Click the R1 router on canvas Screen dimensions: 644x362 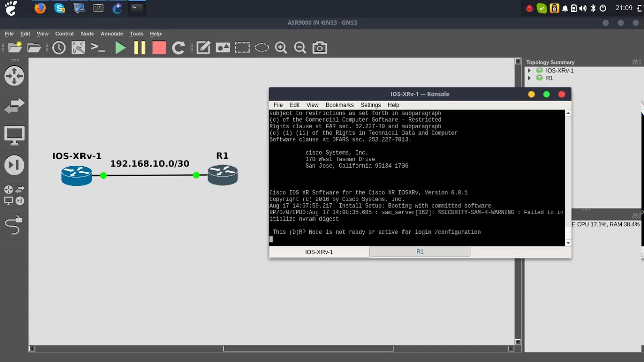pos(223,175)
